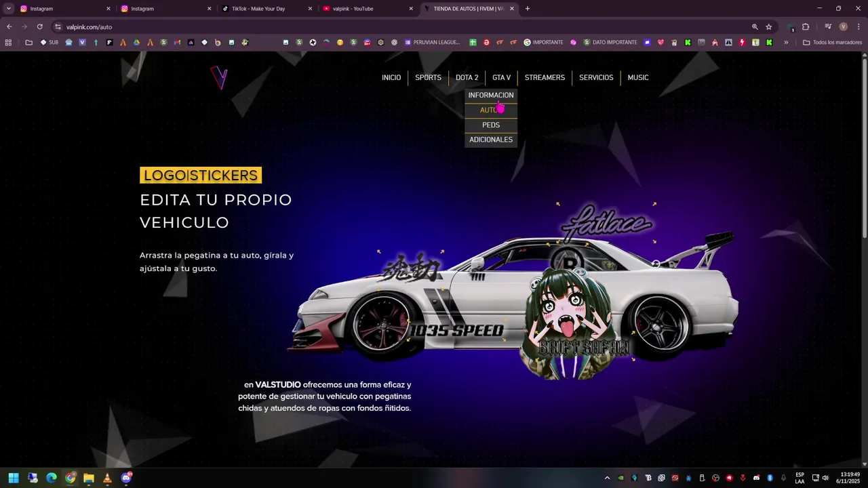Open the SERVICIOS menu item

[x=596, y=78]
